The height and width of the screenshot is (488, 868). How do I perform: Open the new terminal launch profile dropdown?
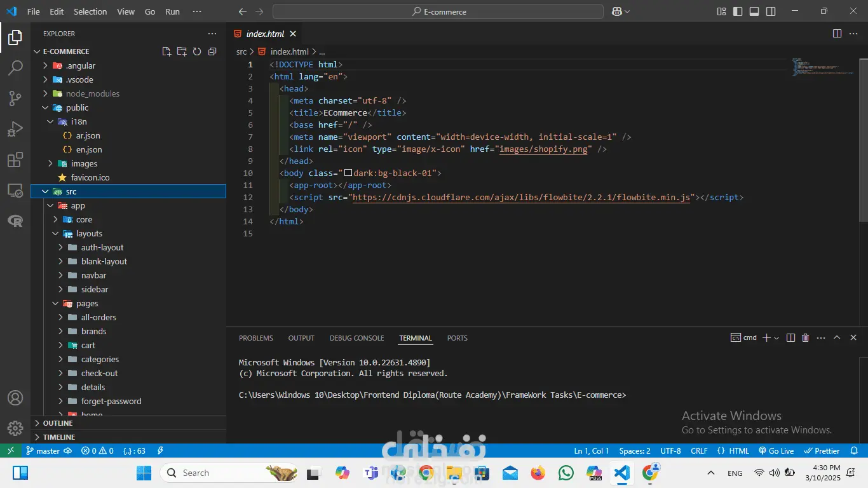(x=777, y=338)
